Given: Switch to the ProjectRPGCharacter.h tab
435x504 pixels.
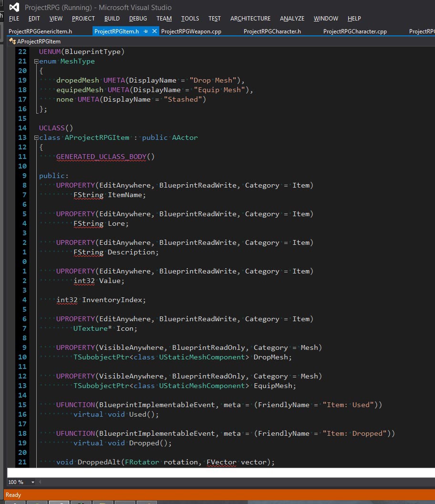Looking at the screenshot, I should 272,31.
